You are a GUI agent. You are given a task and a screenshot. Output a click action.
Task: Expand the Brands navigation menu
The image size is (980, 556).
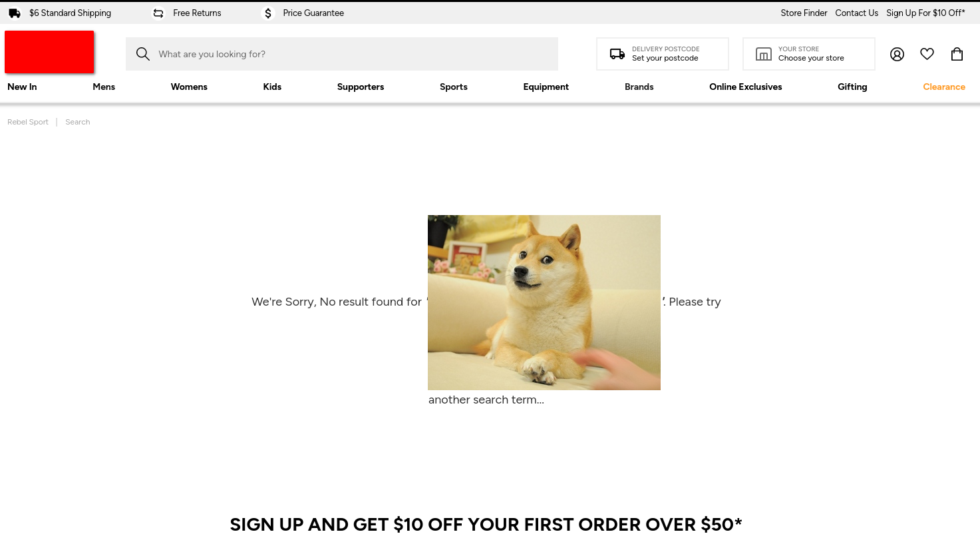639,87
